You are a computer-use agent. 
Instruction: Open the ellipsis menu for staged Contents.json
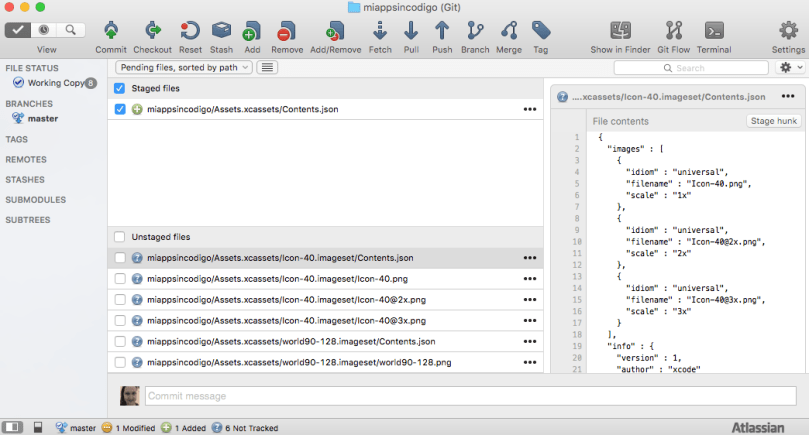[530, 109]
